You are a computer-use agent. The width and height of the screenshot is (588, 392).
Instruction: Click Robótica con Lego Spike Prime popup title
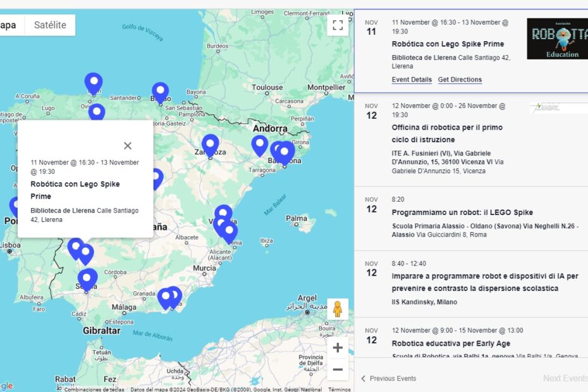(75, 190)
